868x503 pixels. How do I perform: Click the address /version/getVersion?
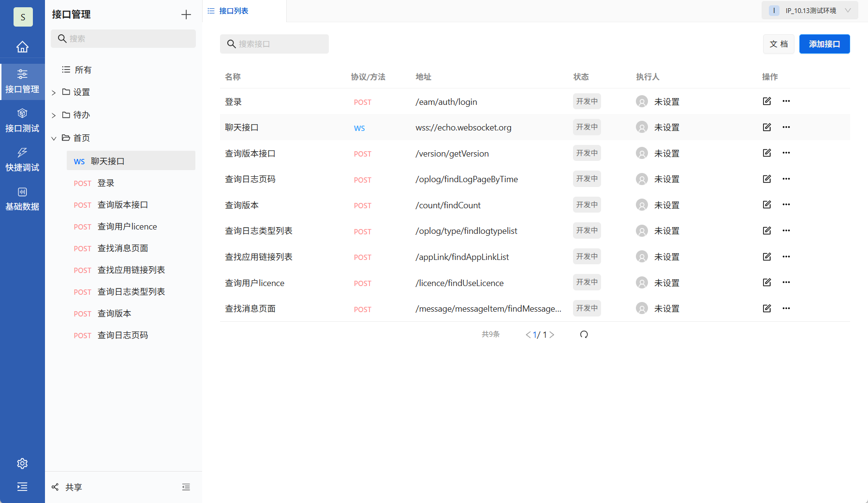452,154
